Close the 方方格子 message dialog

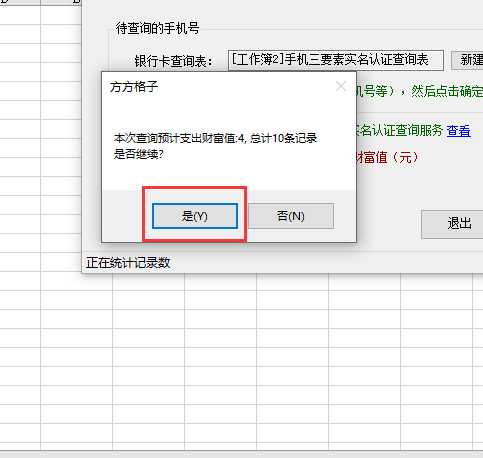click(341, 86)
